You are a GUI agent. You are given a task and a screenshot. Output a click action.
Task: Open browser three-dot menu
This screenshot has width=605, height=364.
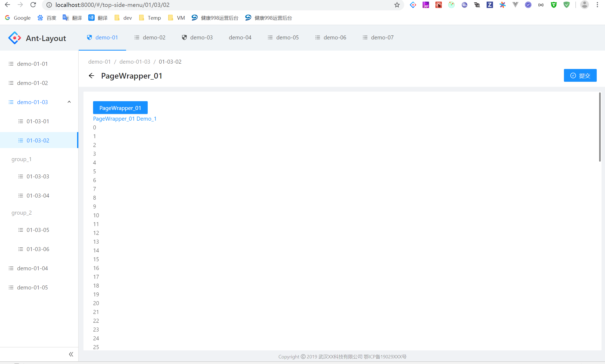597,5
